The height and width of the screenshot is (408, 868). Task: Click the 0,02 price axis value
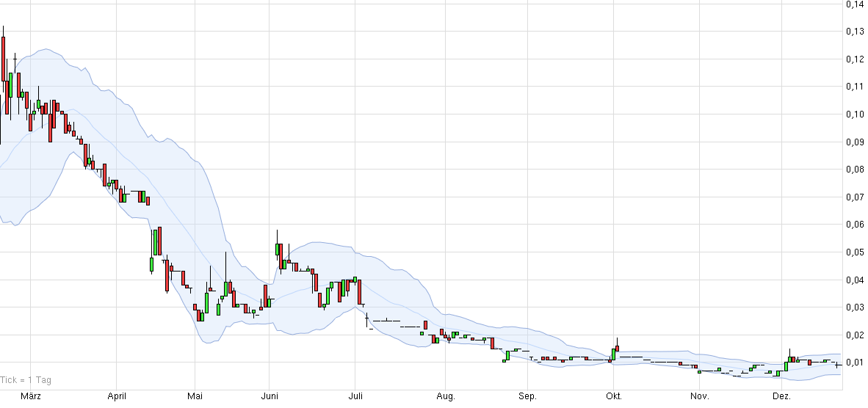point(856,335)
